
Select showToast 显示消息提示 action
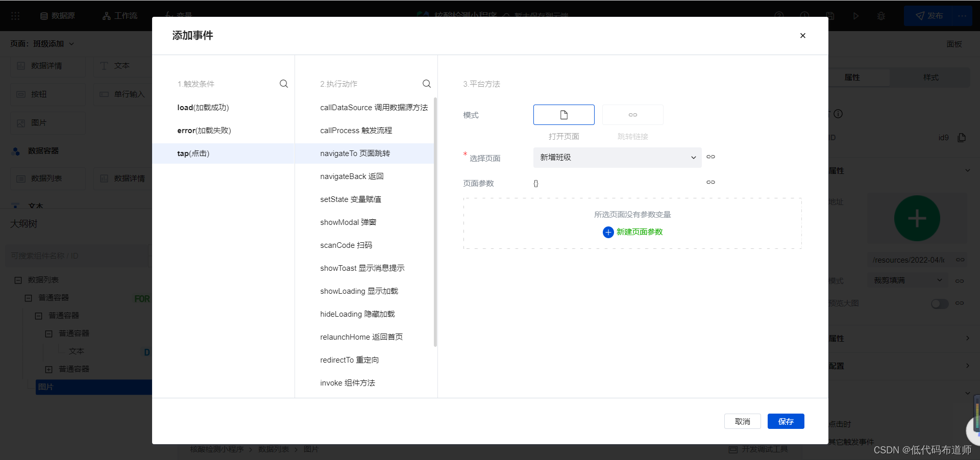[x=364, y=268]
